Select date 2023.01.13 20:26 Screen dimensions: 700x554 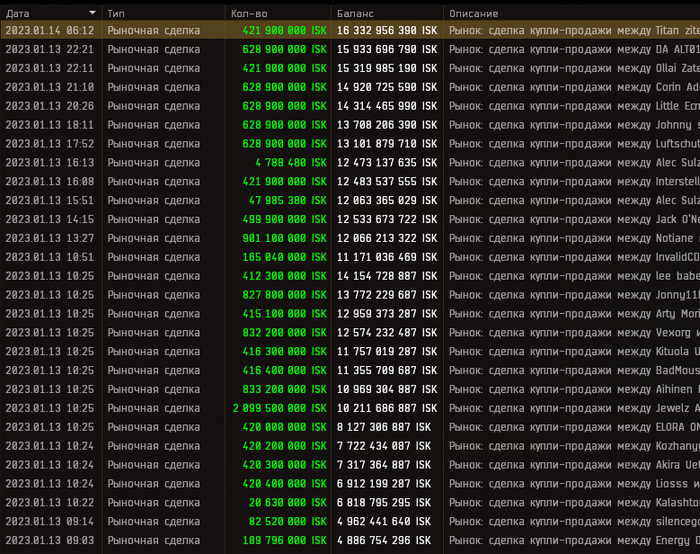point(50,106)
